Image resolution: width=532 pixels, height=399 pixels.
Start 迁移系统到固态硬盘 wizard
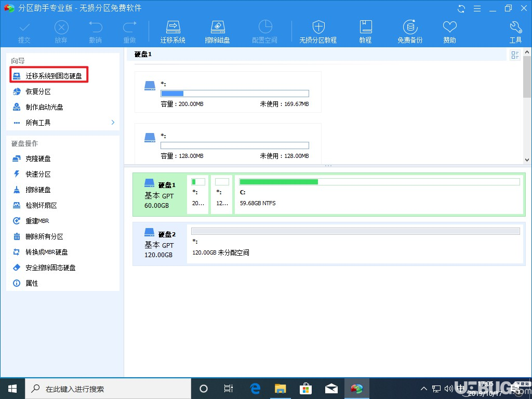(x=49, y=76)
